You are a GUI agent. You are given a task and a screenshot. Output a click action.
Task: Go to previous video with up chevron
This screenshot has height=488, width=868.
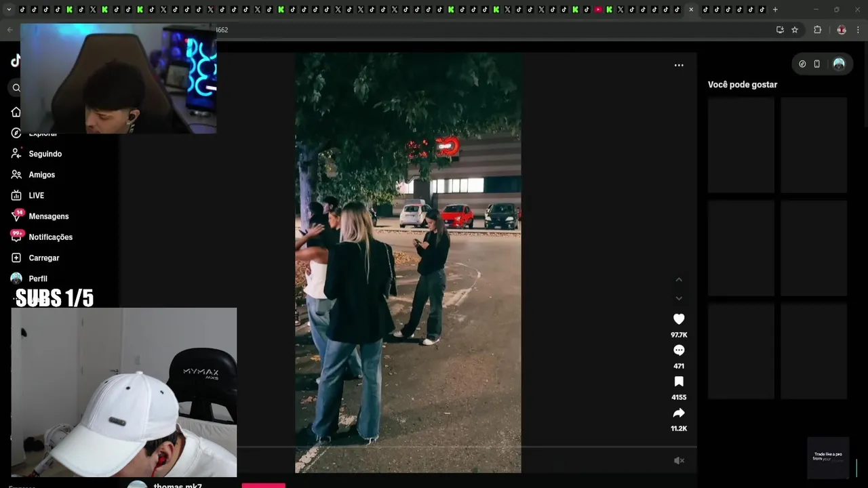pyautogui.click(x=679, y=279)
